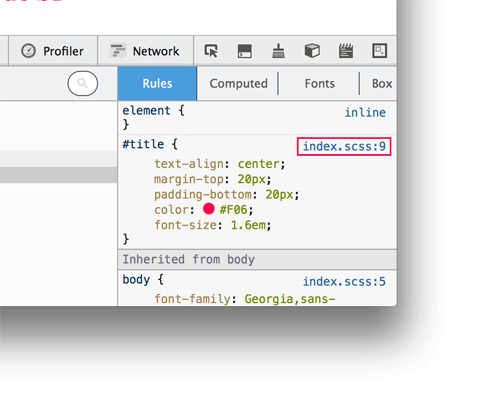Click the search HTML field
The height and width of the screenshot is (396, 500).
(x=83, y=83)
